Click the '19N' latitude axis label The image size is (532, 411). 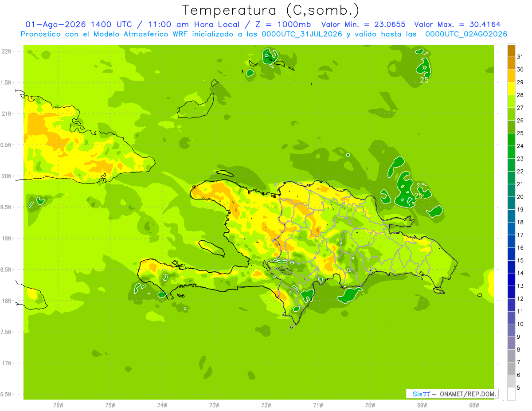click(x=7, y=239)
